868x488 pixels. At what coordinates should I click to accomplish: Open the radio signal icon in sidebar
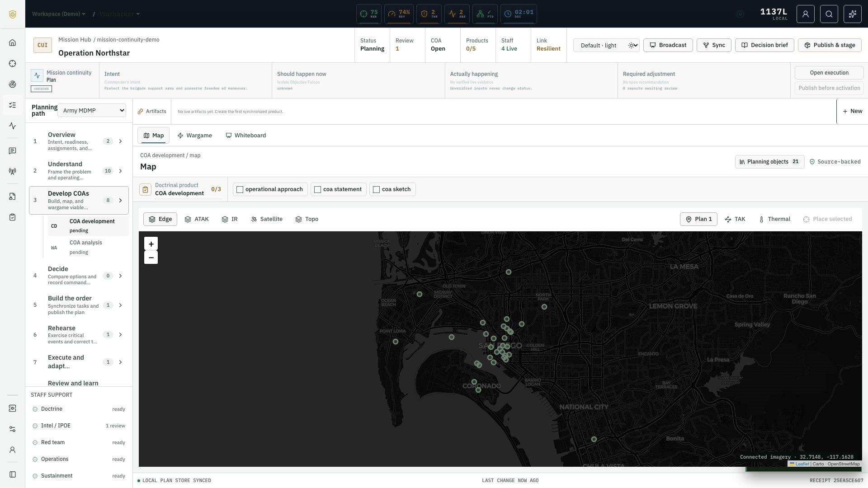12,171
